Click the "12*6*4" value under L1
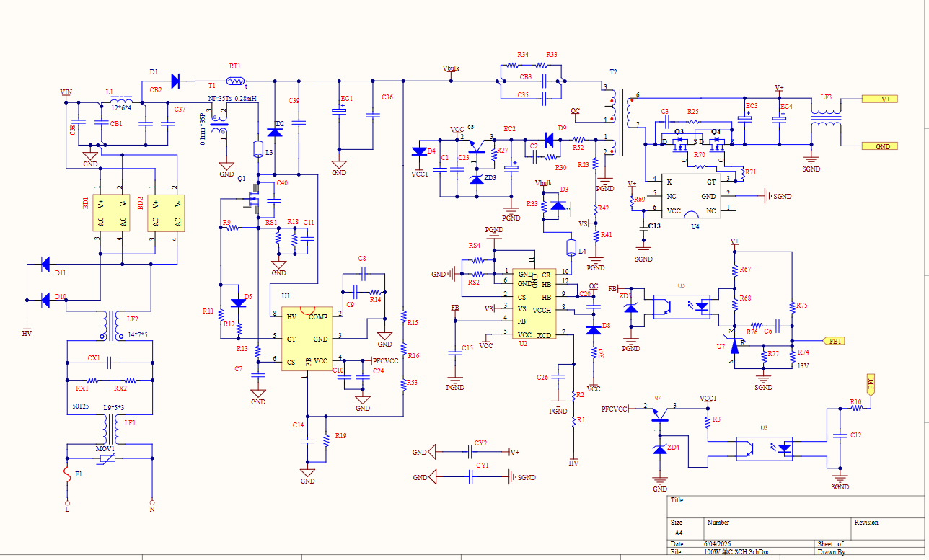 pyautogui.click(x=120, y=107)
